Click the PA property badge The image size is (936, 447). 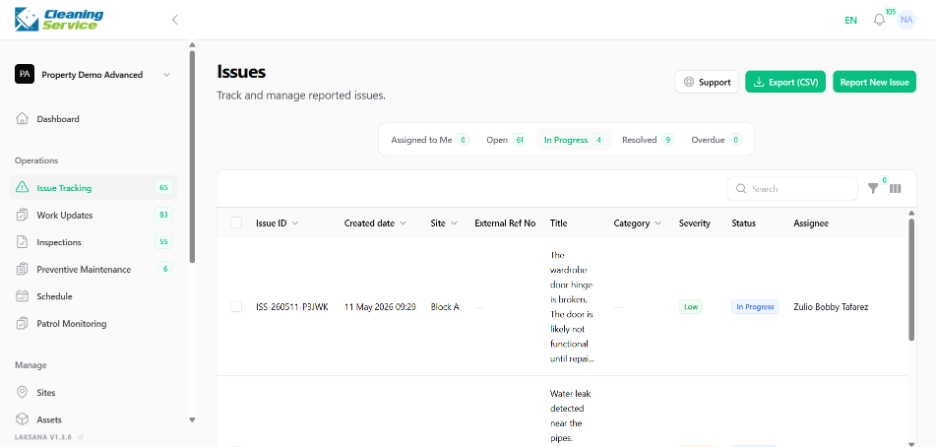click(x=24, y=75)
